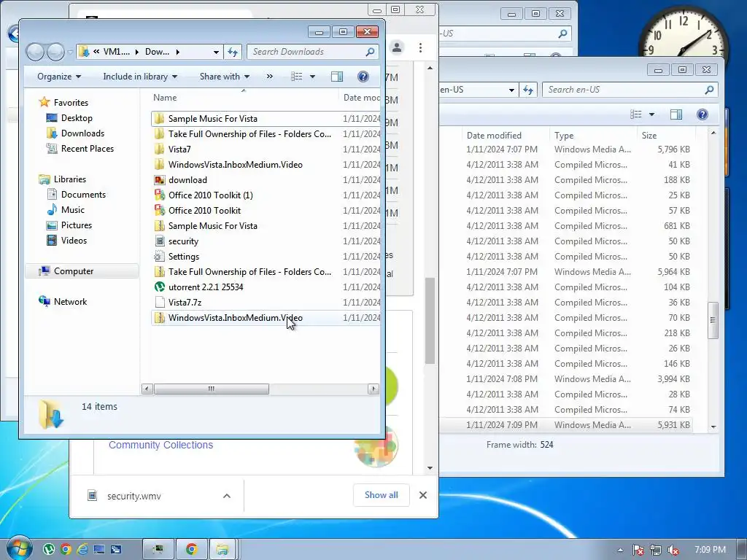Sort by Type column in en-US window
The width and height of the screenshot is (747, 560).
point(564,136)
